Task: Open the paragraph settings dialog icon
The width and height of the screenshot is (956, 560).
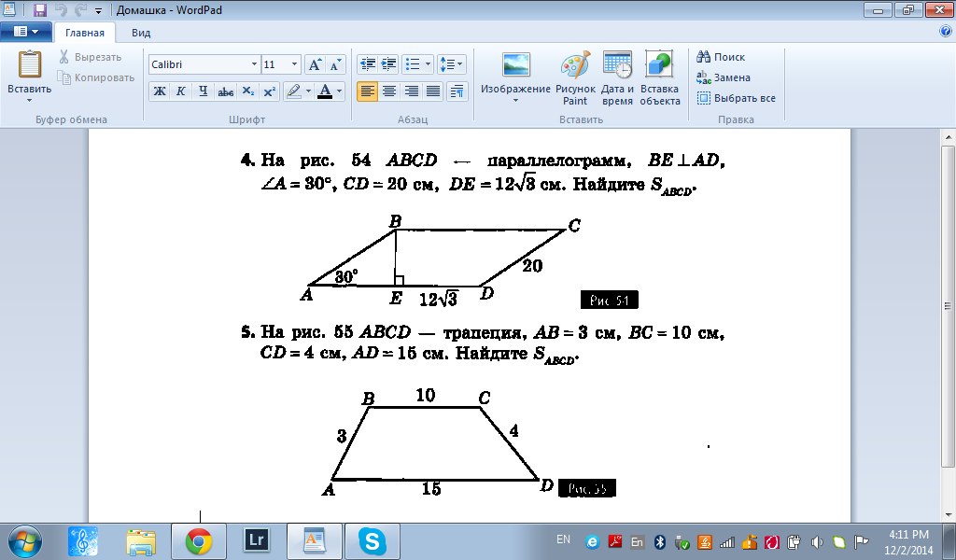Action: coord(457,91)
